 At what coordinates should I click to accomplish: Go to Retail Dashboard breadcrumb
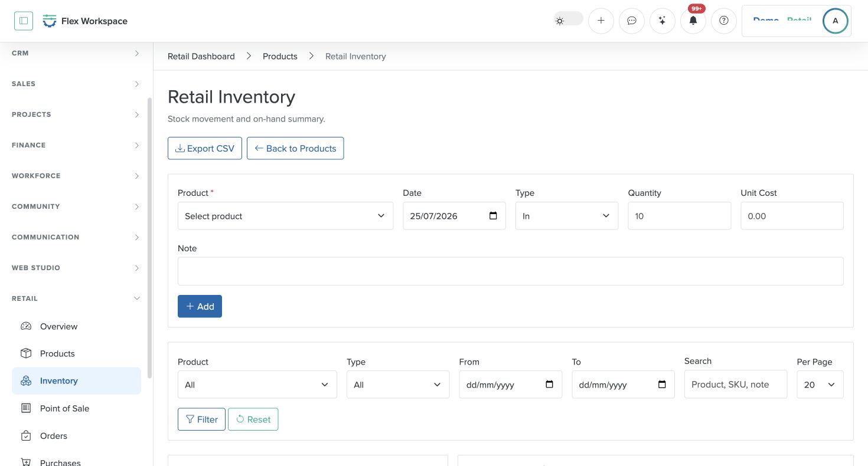[x=201, y=56]
